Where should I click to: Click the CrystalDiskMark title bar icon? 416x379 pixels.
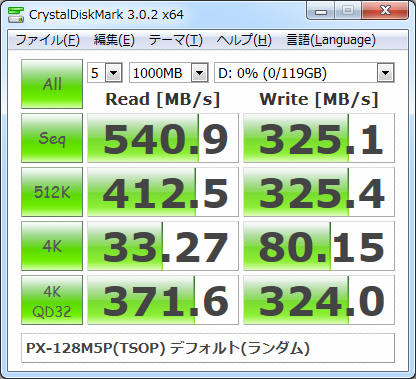[x=16, y=15]
